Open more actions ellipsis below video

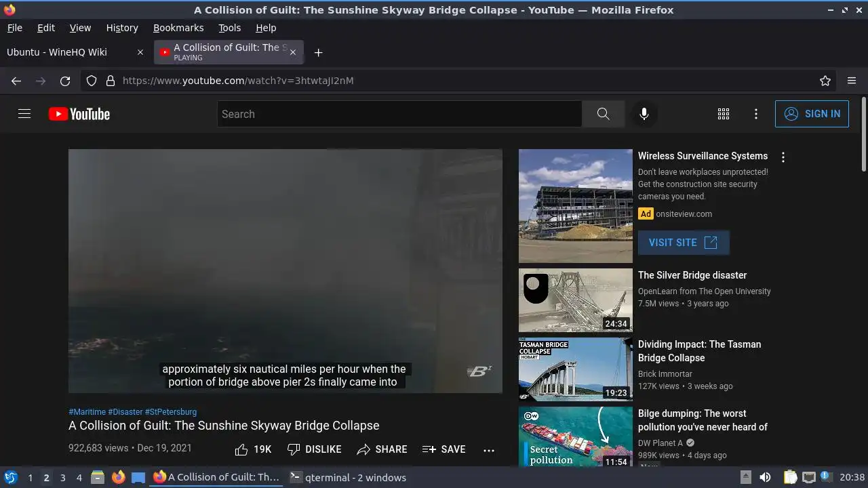pyautogui.click(x=489, y=449)
